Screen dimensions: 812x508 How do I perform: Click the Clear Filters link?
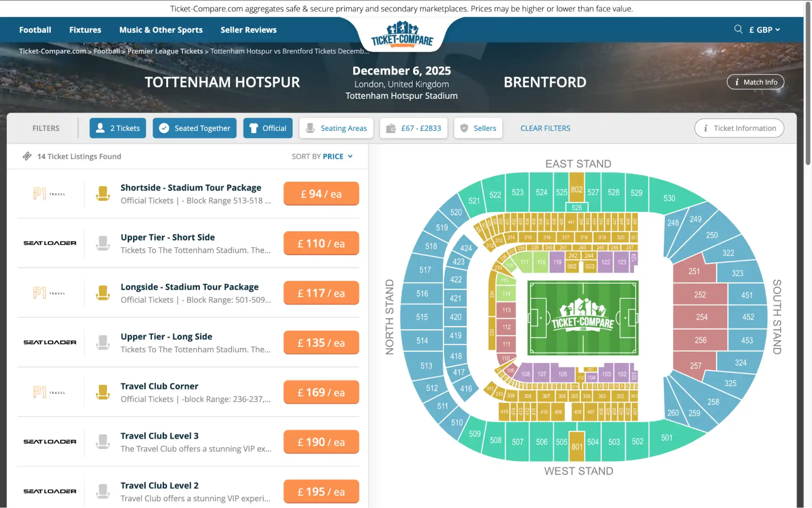click(545, 128)
